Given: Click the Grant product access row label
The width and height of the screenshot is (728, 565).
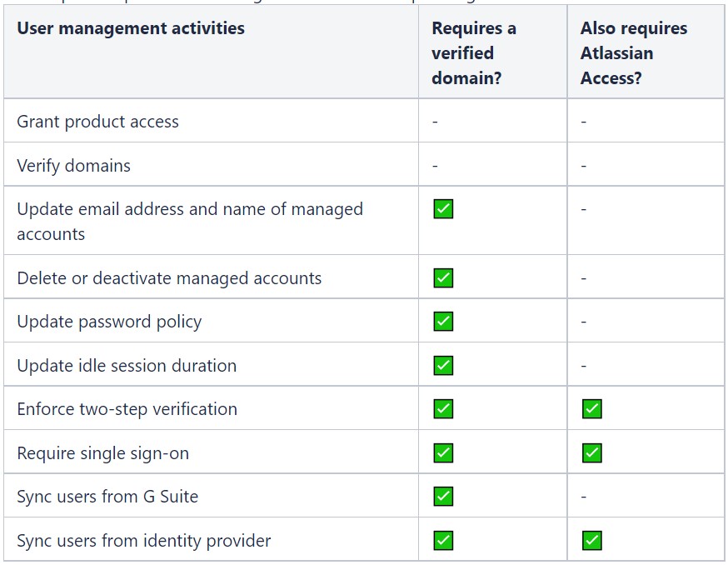Looking at the screenshot, I should [97, 121].
